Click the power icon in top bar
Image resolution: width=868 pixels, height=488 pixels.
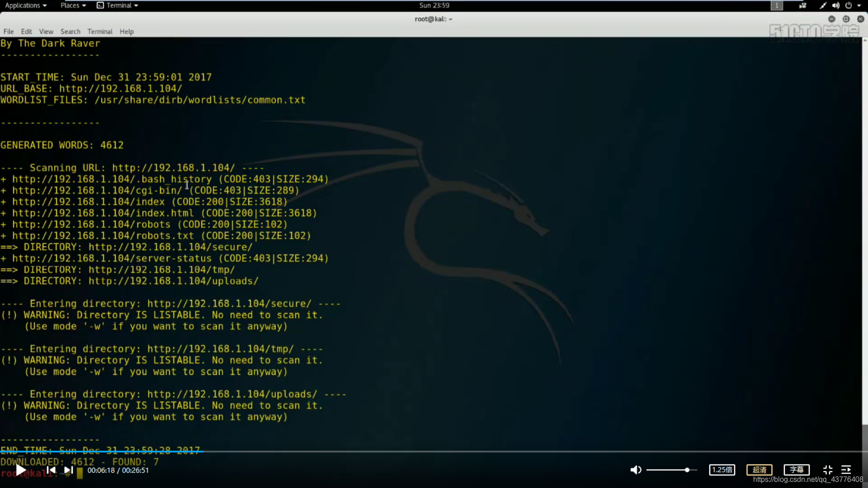click(849, 5)
